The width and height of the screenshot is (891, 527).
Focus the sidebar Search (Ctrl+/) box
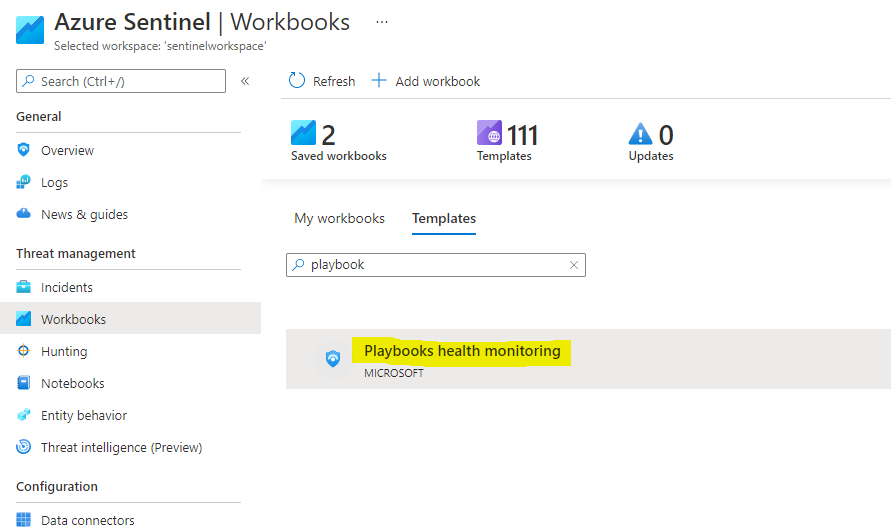[120, 81]
